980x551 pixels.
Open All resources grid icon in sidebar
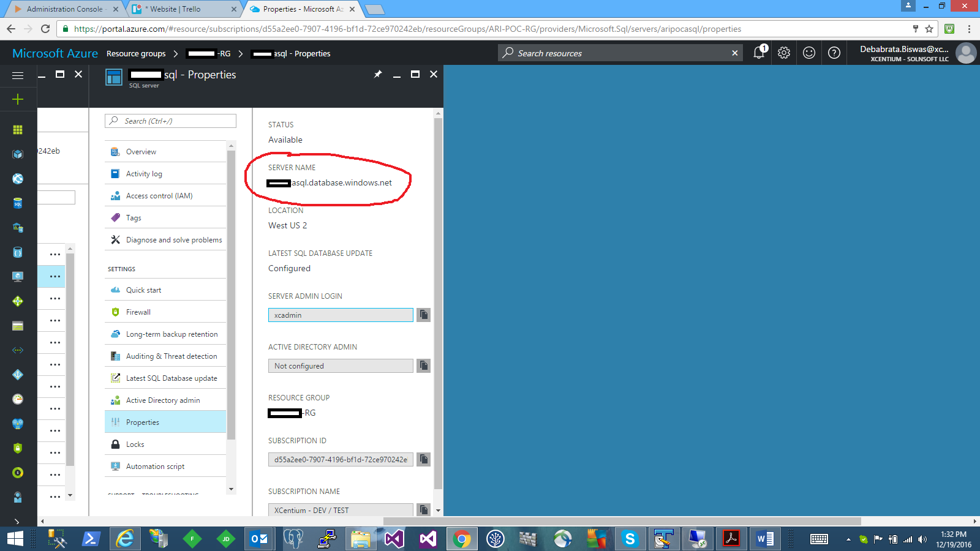(x=18, y=130)
